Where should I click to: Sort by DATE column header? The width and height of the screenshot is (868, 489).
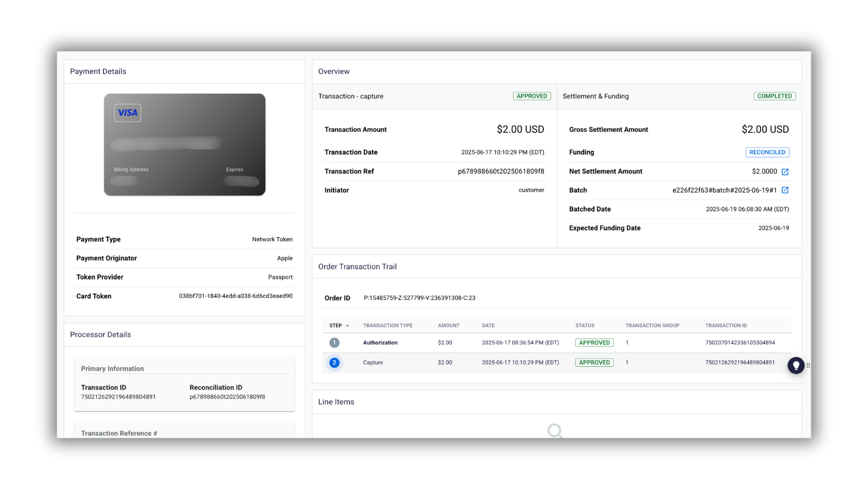coord(488,325)
